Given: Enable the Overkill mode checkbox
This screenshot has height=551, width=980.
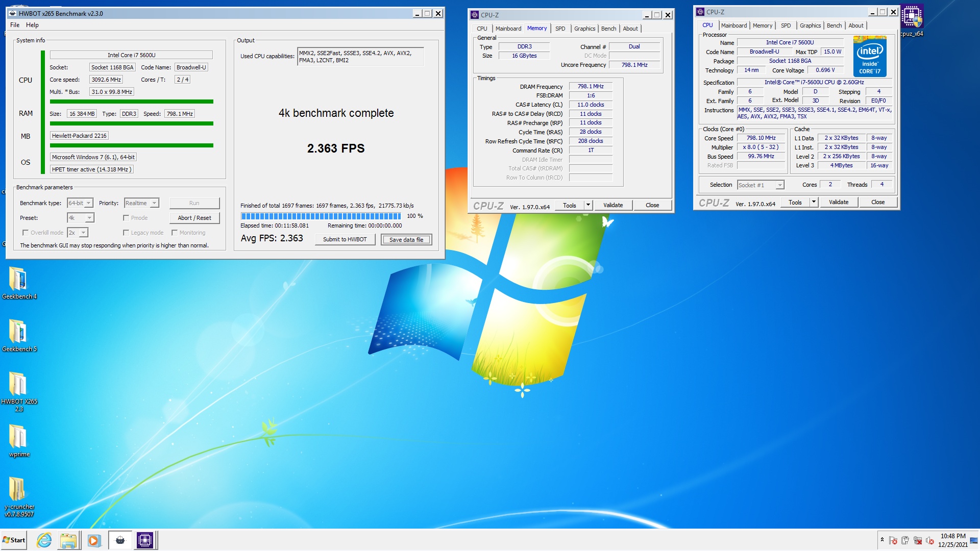Looking at the screenshot, I should click(25, 233).
